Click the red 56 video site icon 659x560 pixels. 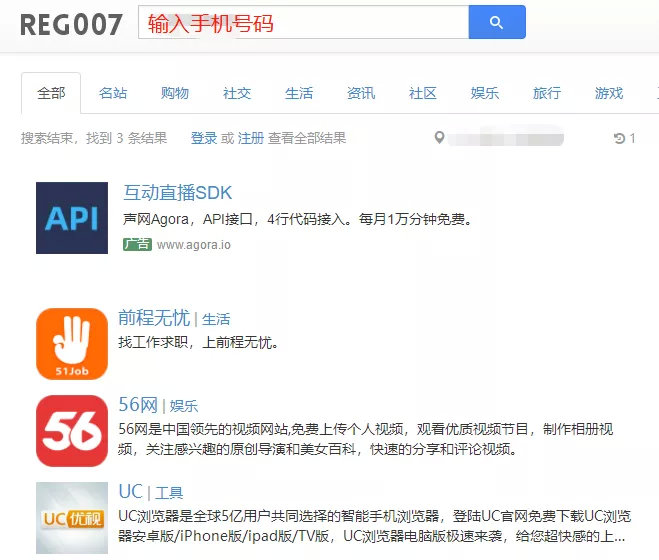72,431
